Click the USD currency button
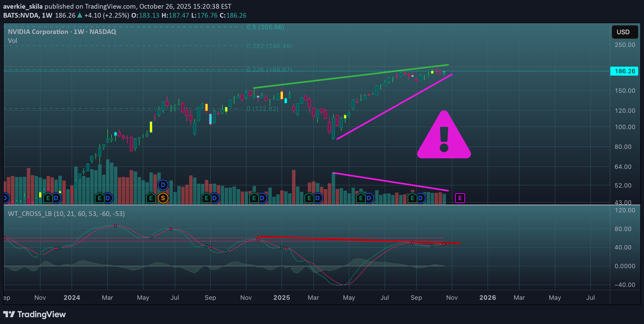Screen dimensions: 644x324 (x=625, y=32)
